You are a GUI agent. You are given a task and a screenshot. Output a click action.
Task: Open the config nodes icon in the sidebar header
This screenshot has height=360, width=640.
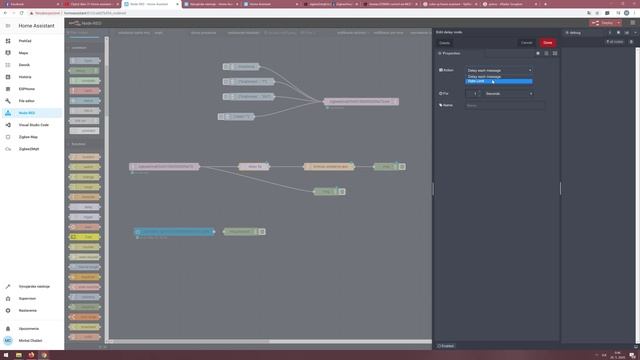[x=627, y=33]
